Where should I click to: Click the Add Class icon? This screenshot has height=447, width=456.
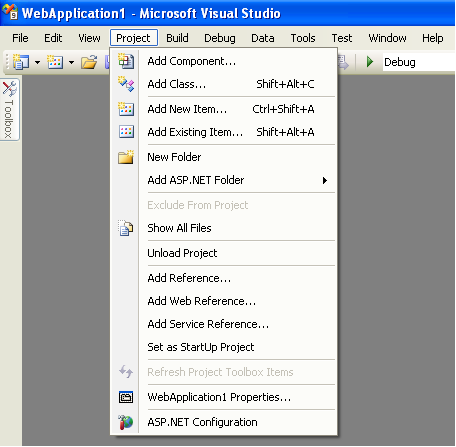126,84
